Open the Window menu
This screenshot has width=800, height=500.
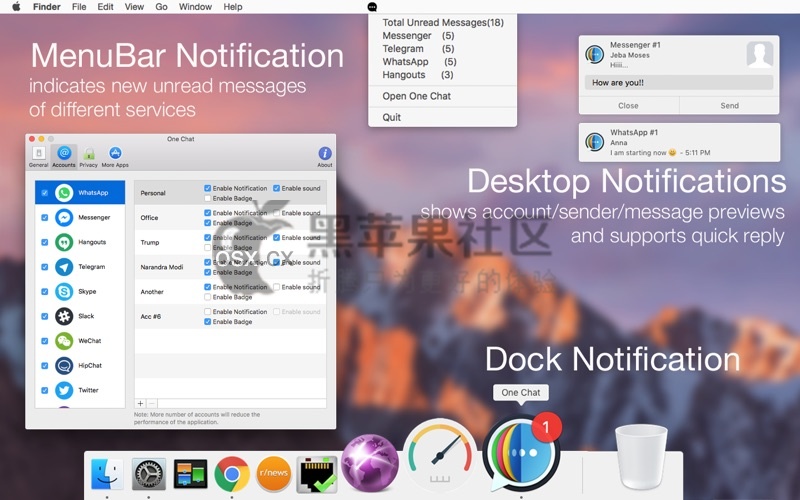[195, 7]
